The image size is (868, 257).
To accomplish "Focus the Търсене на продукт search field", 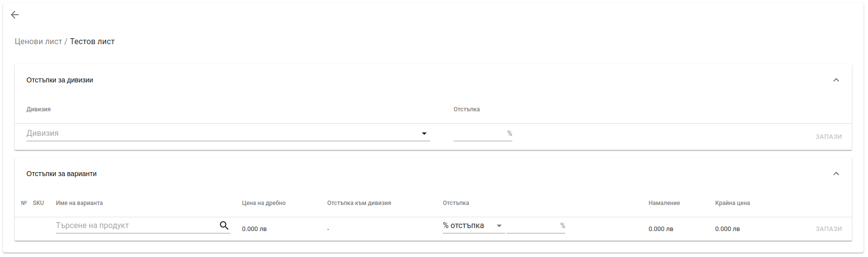I will (137, 226).
